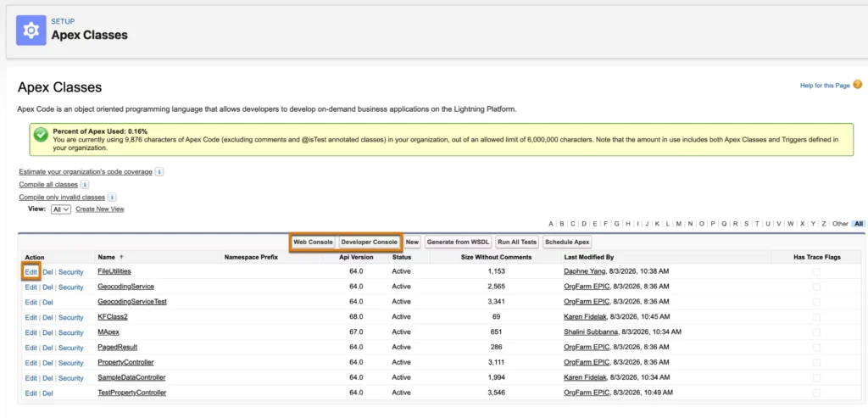Toggle the trace flag checkbox for TestPropertyController
This screenshot has height=418, width=868.
click(816, 393)
